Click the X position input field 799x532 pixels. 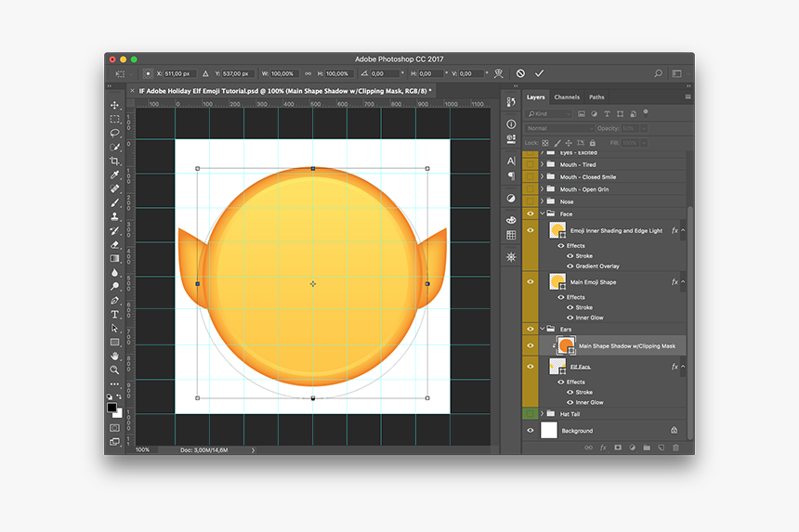click(178, 73)
